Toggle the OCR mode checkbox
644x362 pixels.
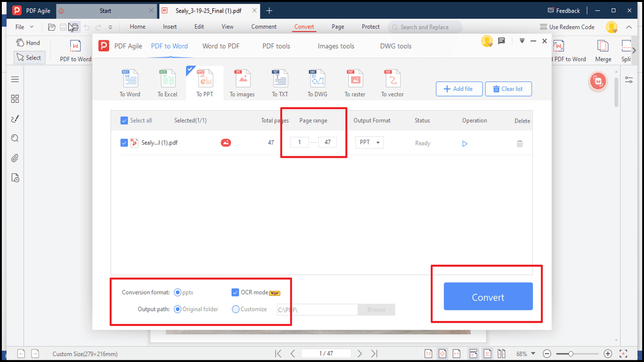235,292
